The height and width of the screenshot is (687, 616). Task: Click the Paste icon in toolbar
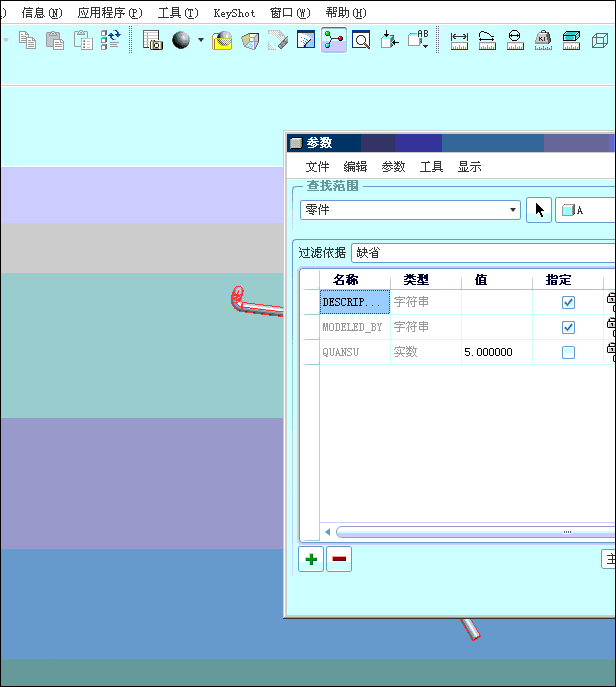tap(55, 40)
